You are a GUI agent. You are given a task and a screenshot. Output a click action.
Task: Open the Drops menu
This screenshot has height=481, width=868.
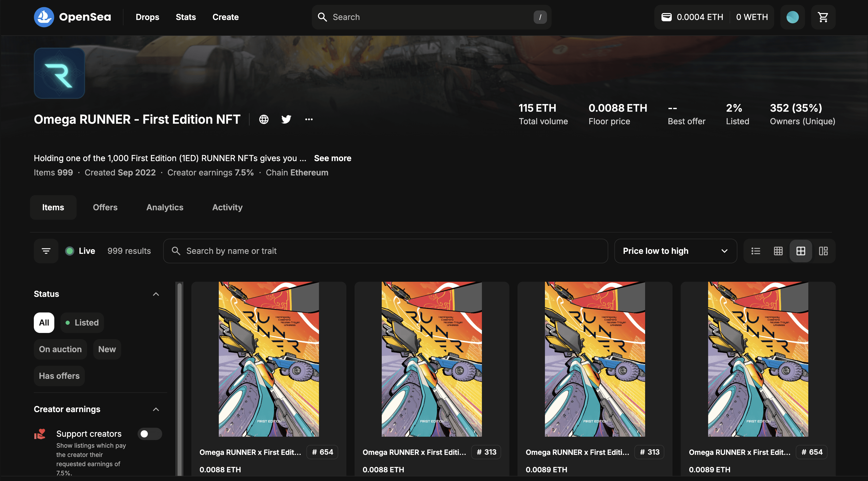(x=147, y=17)
